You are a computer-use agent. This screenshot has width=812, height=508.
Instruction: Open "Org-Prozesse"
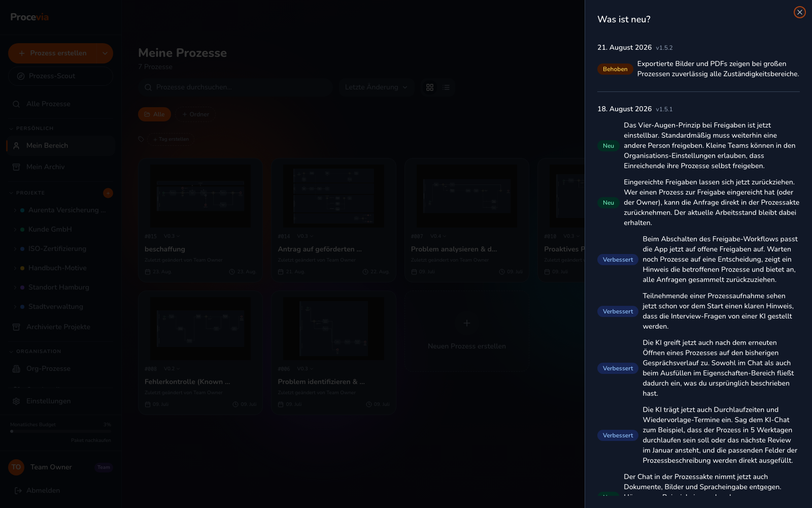pyautogui.click(x=60, y=368)
